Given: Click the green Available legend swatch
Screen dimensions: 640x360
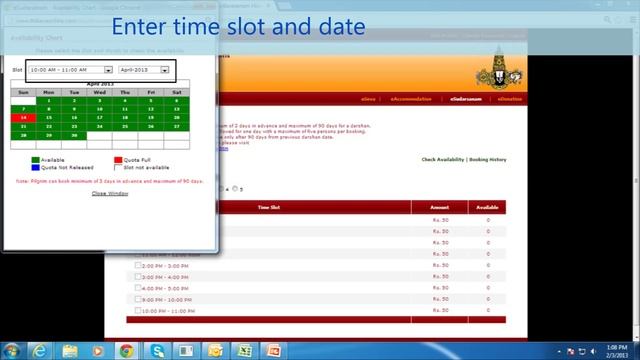Looking at the screenshot, I should (x=36, y=160).
